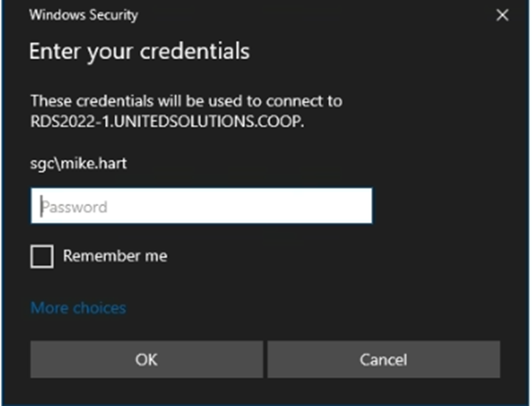Click the Windows Security title bar text
Screen dimensions: 532x406
pyautogui.click(x=83, y=15)
